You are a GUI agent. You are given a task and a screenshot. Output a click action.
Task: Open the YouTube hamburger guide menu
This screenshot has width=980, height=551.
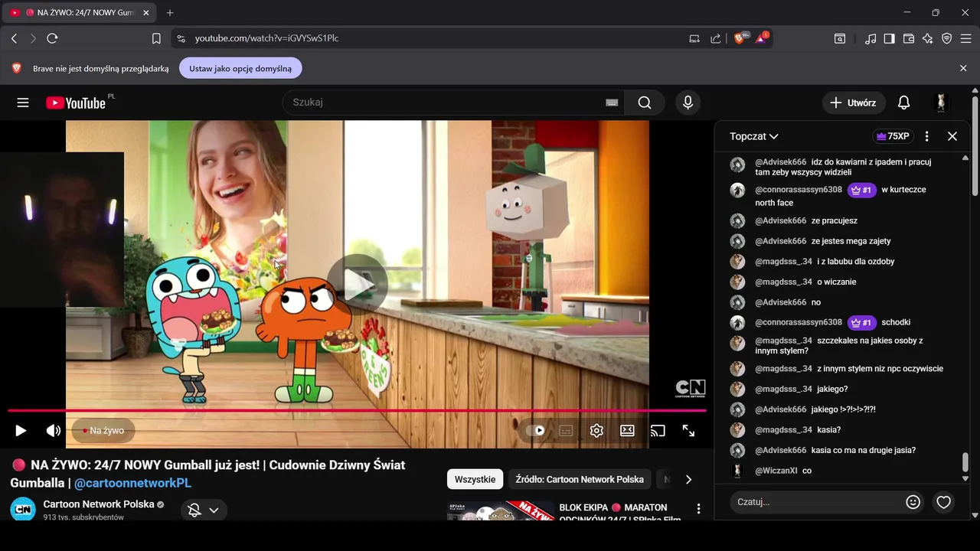pyautogui.click(x=23, y=103)
